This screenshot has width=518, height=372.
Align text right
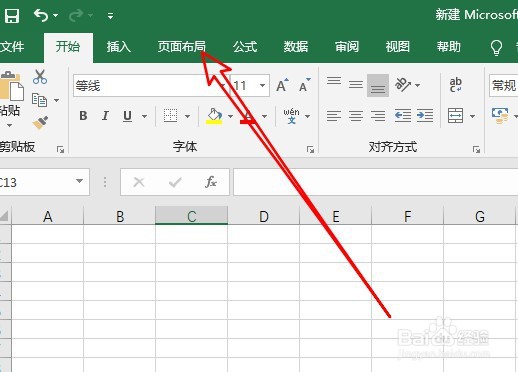[378, 116]
